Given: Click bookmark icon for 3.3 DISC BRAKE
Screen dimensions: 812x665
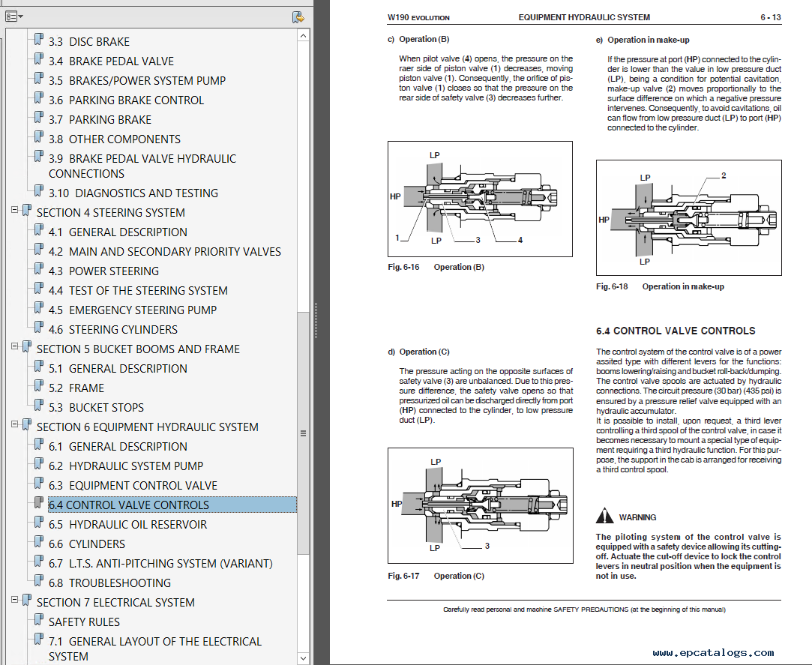Looking at the screenshot, I should pos(39,40).
